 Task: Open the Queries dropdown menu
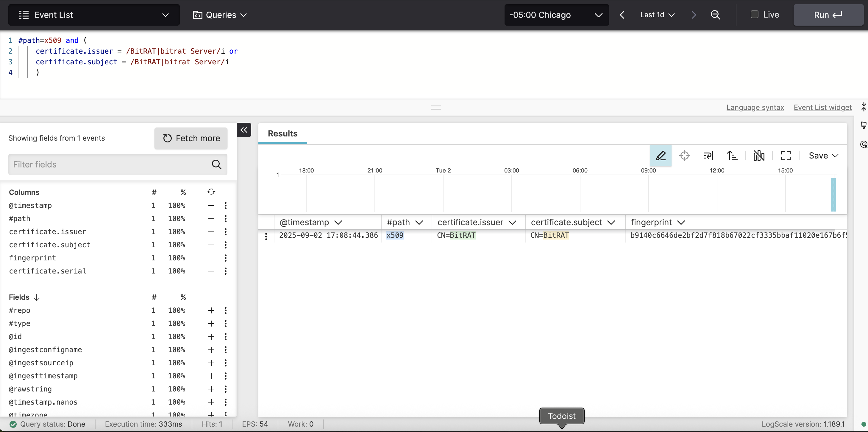point(220,15)
